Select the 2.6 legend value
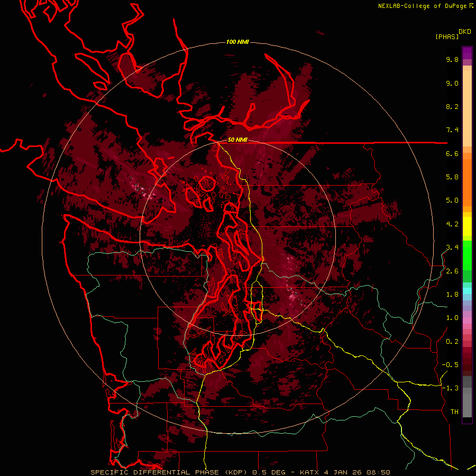Screen dimensions: 476x476 point(452,271)
